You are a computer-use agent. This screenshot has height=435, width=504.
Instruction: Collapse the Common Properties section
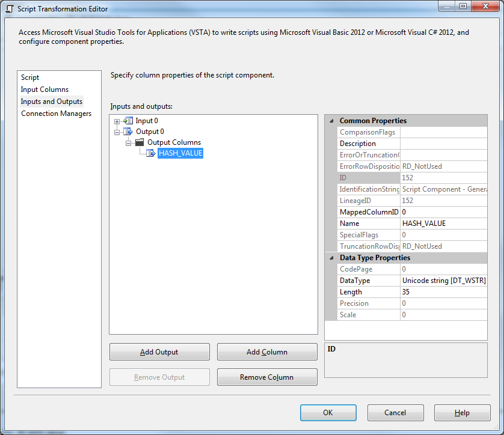coord(331,120)
